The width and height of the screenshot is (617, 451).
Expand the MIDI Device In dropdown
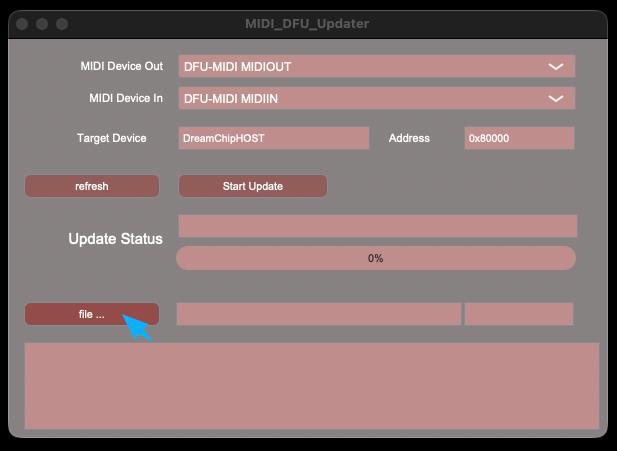376,99
